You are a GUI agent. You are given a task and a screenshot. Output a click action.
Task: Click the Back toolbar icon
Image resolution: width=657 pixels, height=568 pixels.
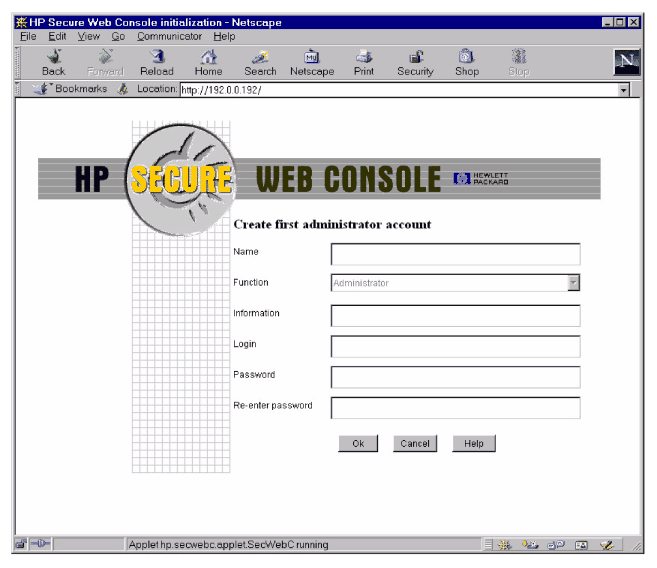point(54,56)
